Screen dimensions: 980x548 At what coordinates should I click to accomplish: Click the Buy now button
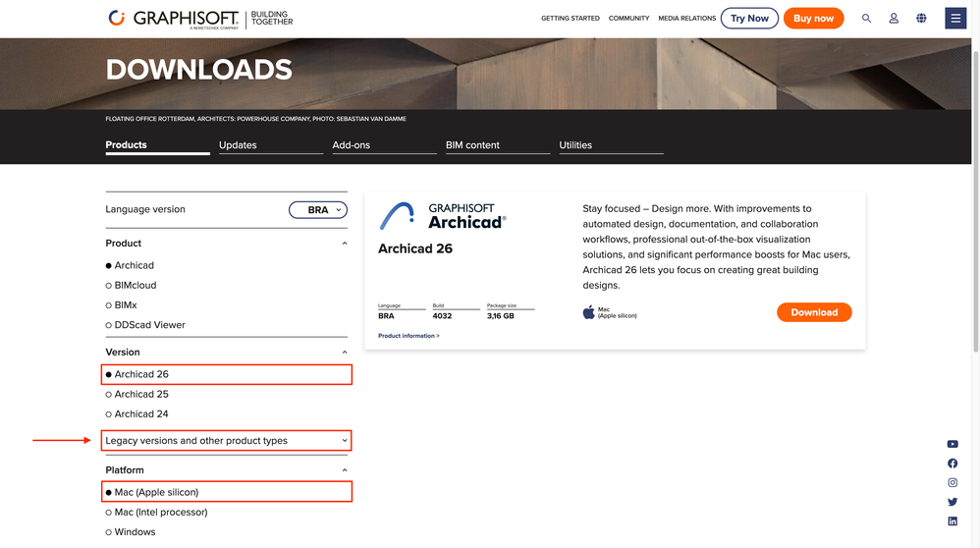[813, 18]
